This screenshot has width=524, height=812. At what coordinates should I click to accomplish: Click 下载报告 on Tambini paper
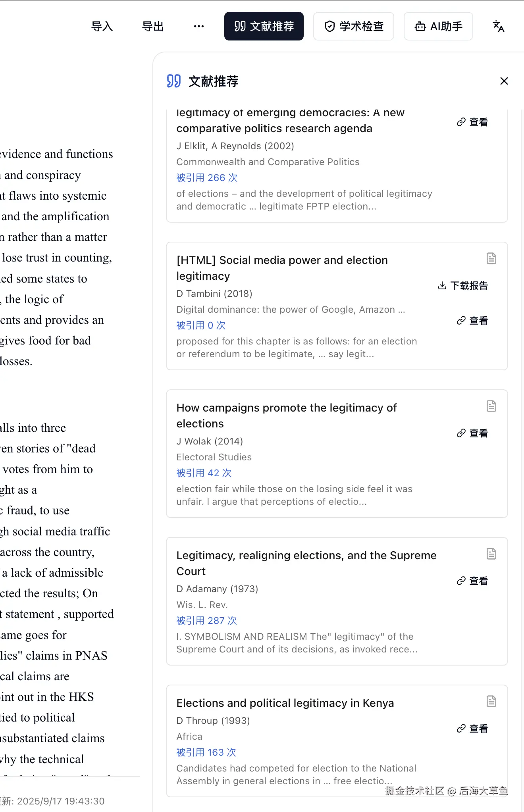click(x=463, y=286)
